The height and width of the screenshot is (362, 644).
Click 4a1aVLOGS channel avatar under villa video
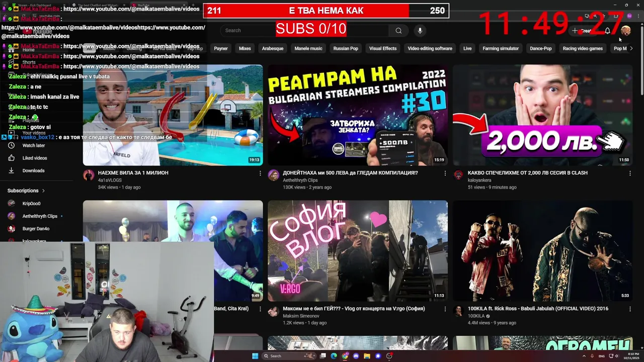[x=89, y=175]
